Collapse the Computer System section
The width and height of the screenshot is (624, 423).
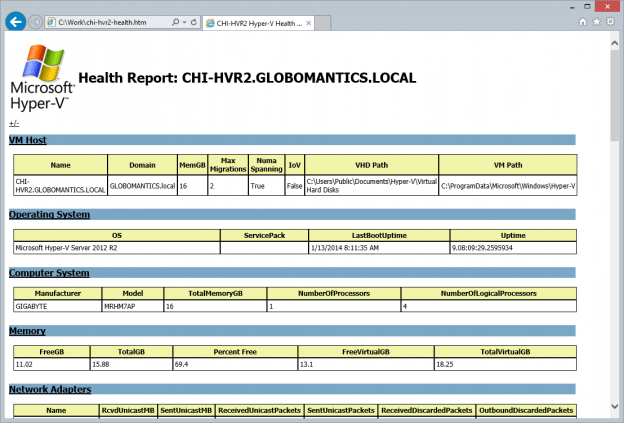click(49, 273)
